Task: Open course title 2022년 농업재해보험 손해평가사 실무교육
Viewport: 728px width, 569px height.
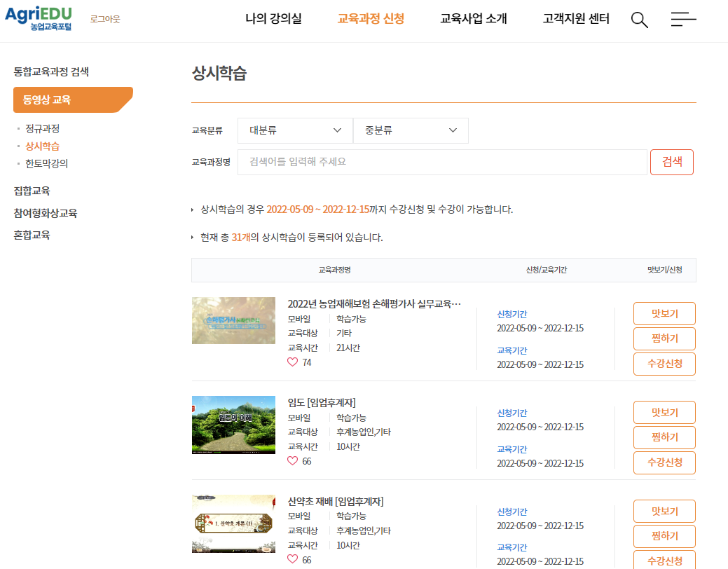Action: coord(374,304)
